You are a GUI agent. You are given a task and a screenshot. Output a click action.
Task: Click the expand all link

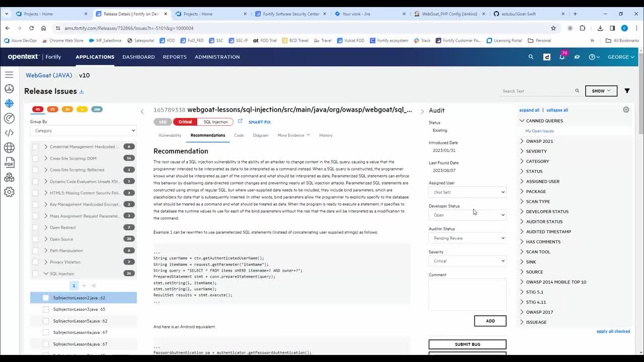529,110
